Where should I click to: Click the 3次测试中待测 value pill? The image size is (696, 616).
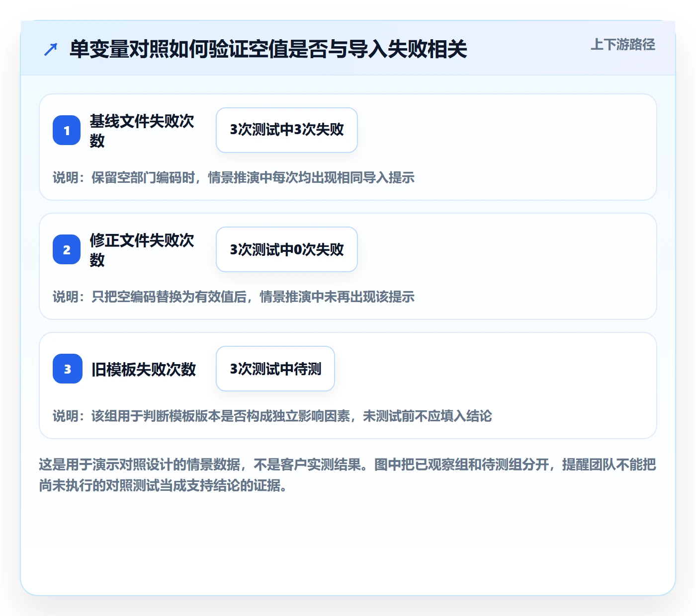pos(275,369)
